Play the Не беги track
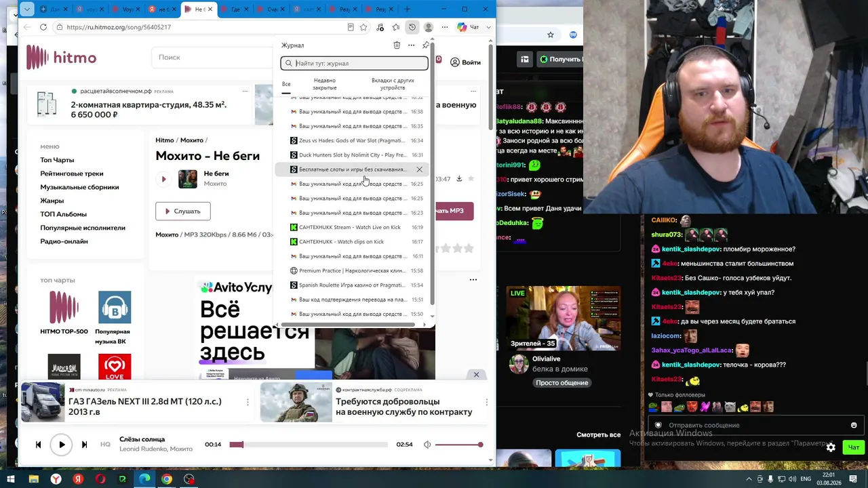The height and width of the screenshot is (488, 868). [163, 179]
